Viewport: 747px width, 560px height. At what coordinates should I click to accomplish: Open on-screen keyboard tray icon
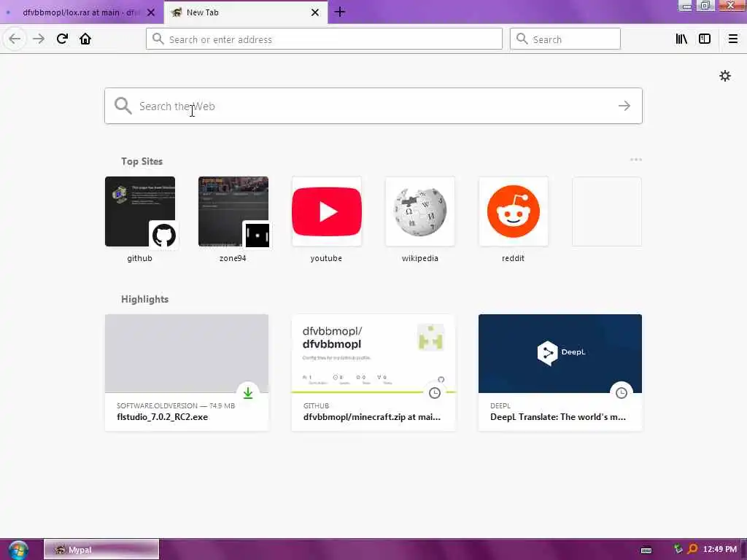646,550
